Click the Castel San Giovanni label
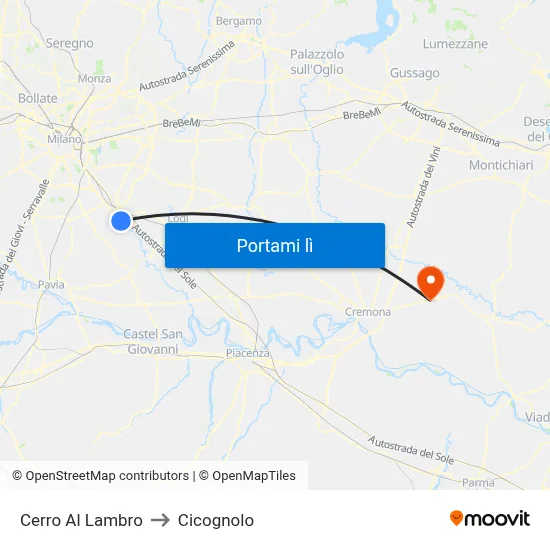550x550 pixels. coord(153,341)
